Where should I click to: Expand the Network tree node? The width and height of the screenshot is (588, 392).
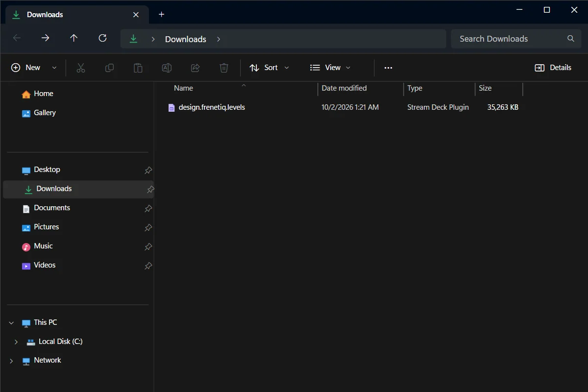pos(11,361)
